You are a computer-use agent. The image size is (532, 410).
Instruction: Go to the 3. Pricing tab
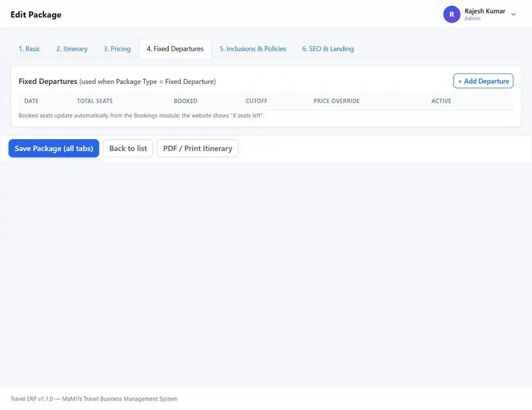tap(117, 49)
